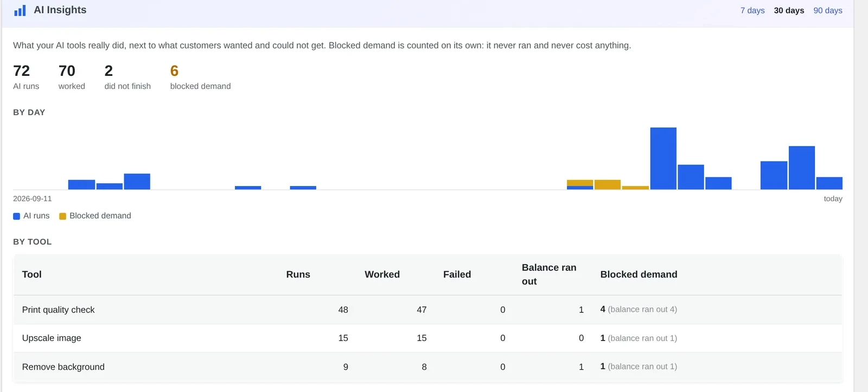The image size is (868, 392).
Task: Click the 'Tool' column header
Action: (x=32, y=274)
